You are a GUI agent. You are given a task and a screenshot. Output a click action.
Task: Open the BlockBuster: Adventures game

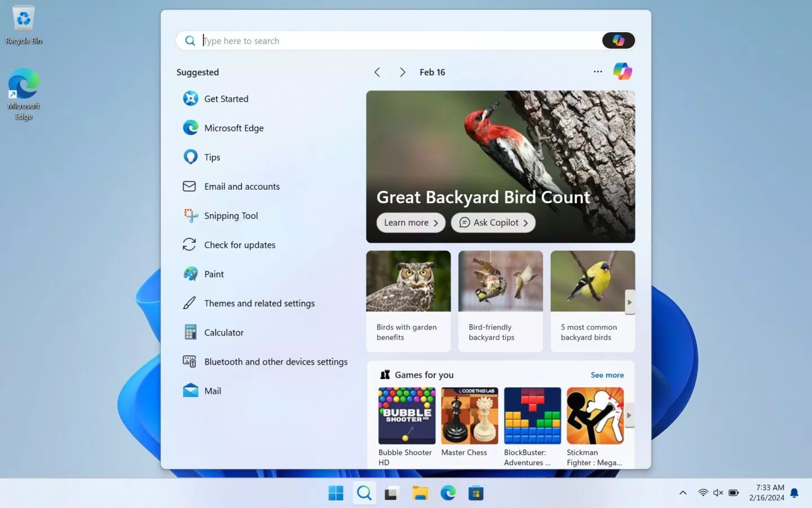tap(532, 427)
